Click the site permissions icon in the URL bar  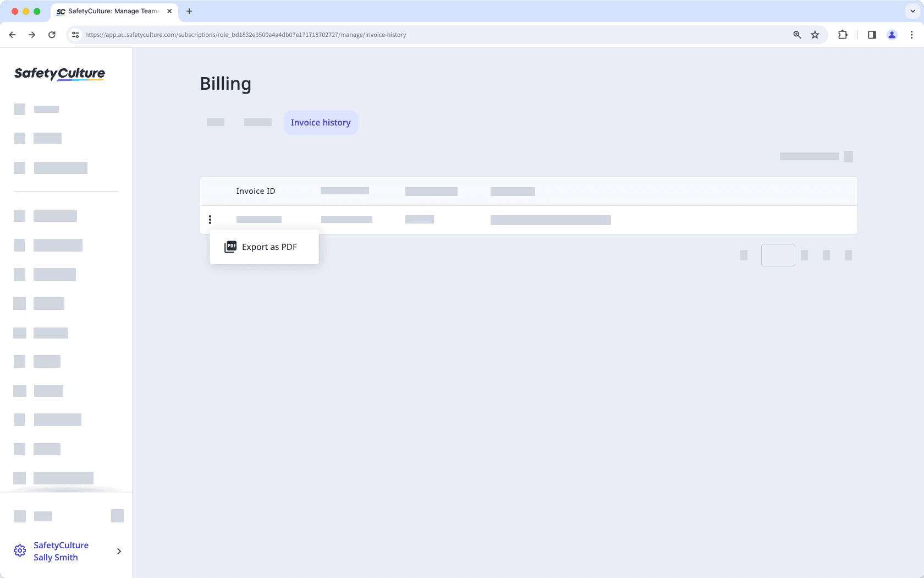(75, 34)
